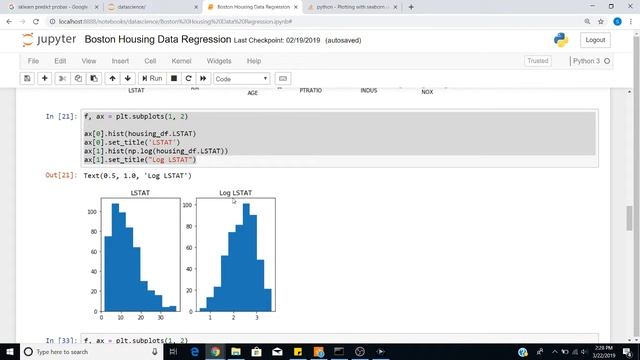Open Task View on the taskbar

(173, 351)
